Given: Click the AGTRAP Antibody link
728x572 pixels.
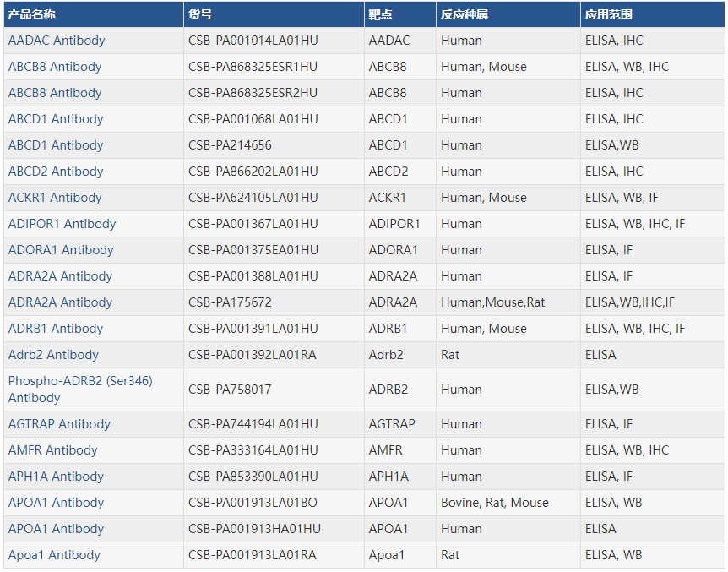Looking at the screenshot, I should click(x=59, y=424).
